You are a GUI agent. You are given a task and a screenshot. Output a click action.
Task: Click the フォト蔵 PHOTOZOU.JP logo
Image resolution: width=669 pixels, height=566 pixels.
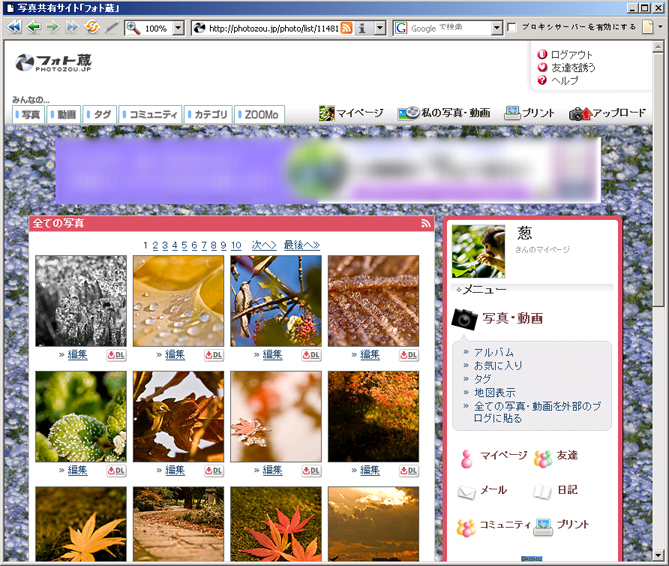53,63
